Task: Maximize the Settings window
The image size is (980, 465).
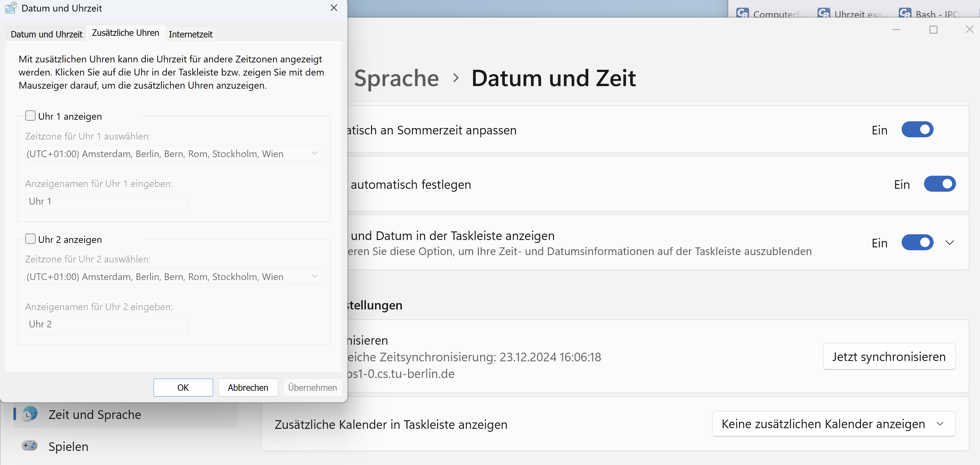Action: [x=933, y=30]
